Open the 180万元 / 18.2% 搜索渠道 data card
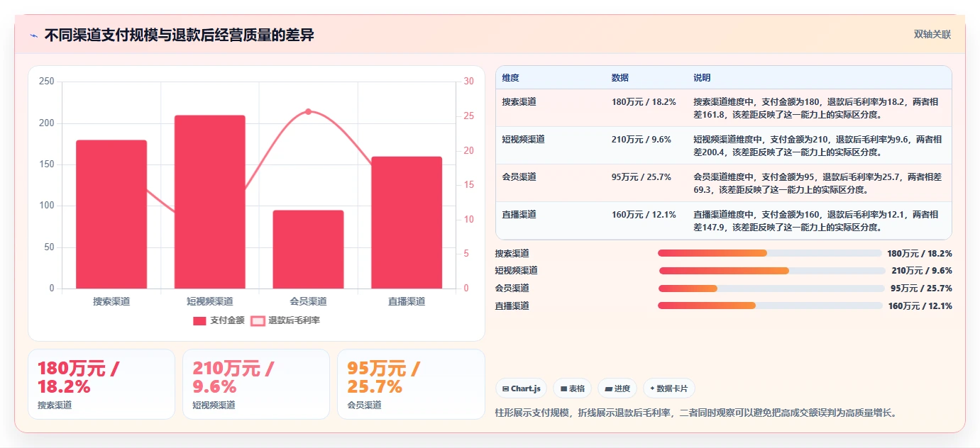This screenshot has width=980, height=448. click(x=101, y=384)
